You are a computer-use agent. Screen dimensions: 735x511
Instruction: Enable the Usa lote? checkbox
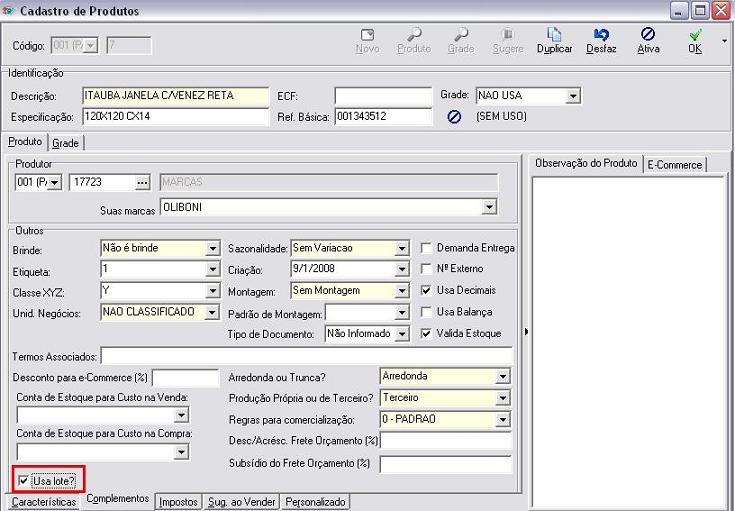[x=24, y=482]
